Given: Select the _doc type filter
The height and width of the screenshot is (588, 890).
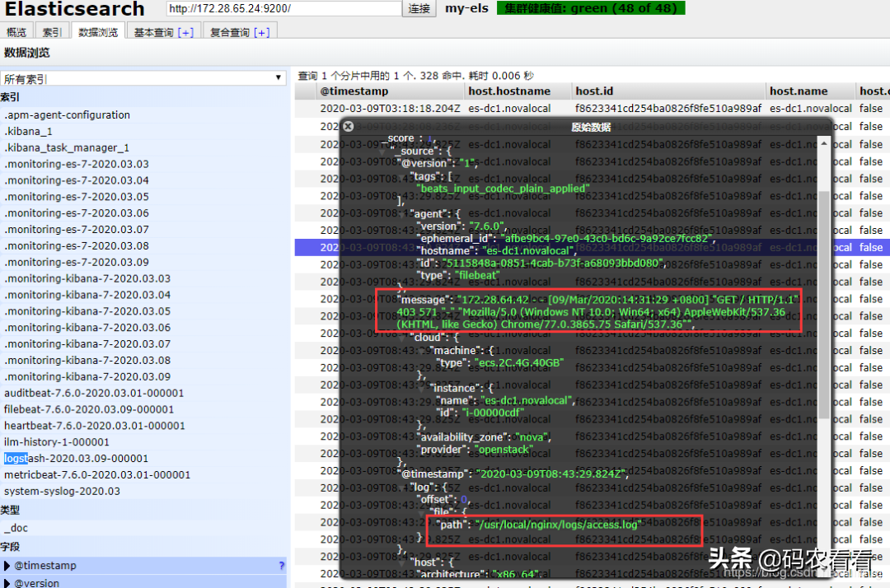Looking at the screenshot, I should pyautogui.click(x=16, y=528).
